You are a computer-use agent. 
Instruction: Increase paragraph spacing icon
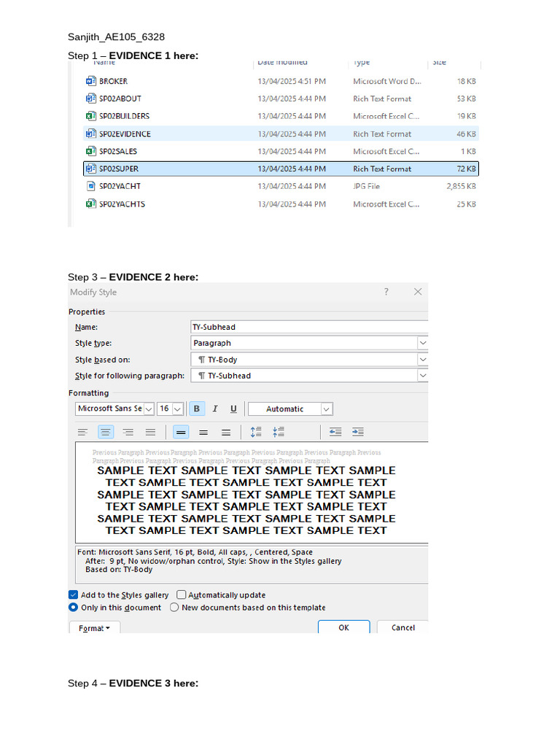pyautogui.click(x=256, y=432)
